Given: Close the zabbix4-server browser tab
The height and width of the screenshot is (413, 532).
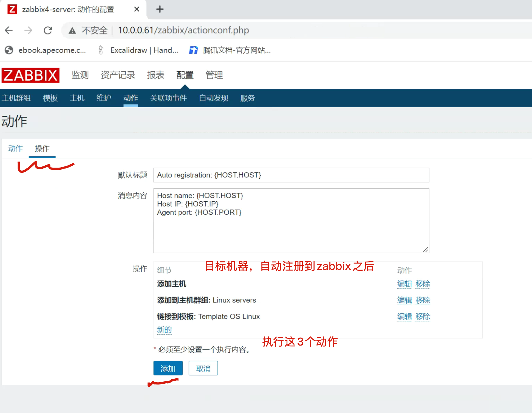Looking at the screenshot, I should (137, 9).
